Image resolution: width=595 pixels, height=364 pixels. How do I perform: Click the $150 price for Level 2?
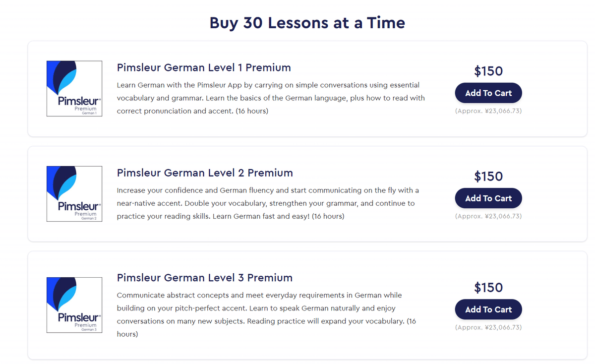pos(488,177)
